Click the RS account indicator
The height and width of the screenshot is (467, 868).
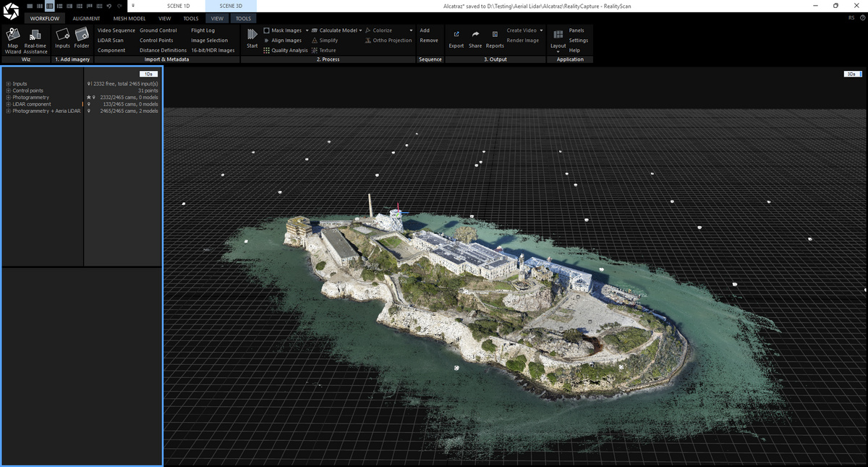click(851, 18)
